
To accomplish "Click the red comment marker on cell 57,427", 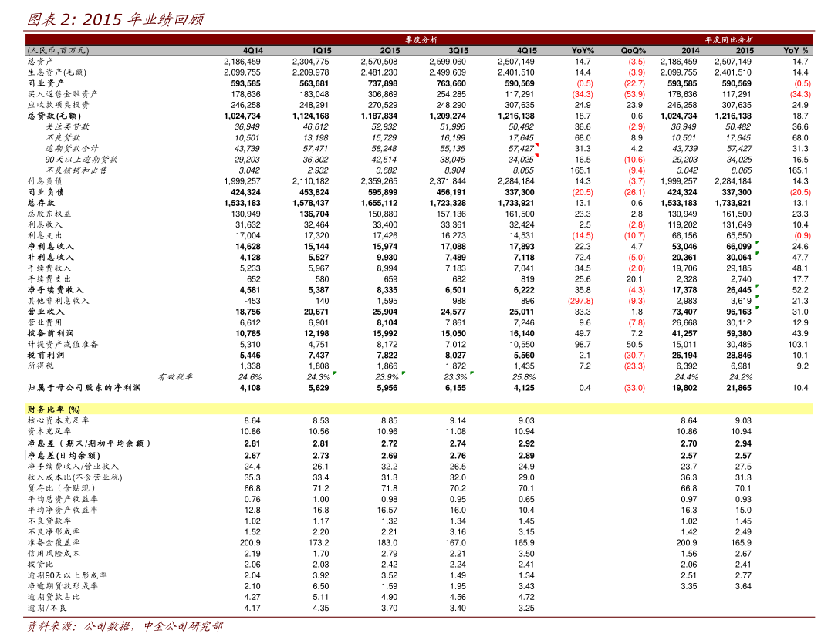I will tap(536, 145).
